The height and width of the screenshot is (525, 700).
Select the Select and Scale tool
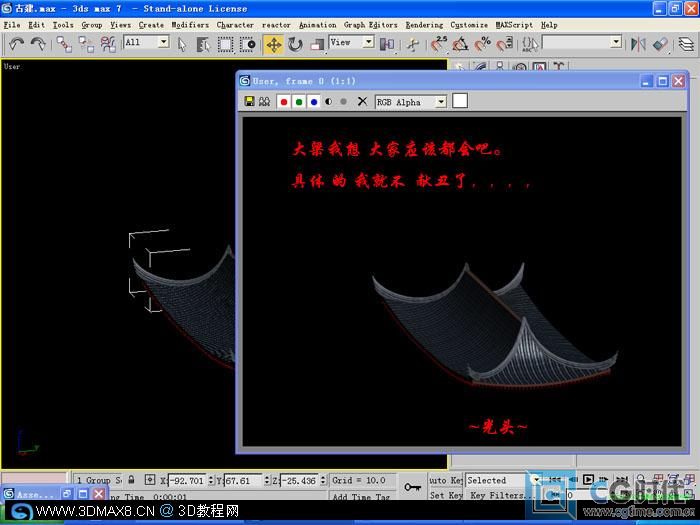[x=317, y=44]
